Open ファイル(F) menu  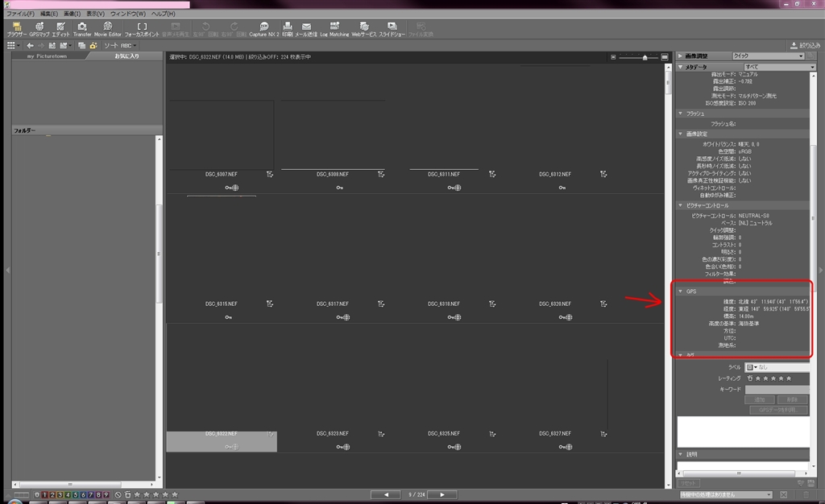click(20, 14)
